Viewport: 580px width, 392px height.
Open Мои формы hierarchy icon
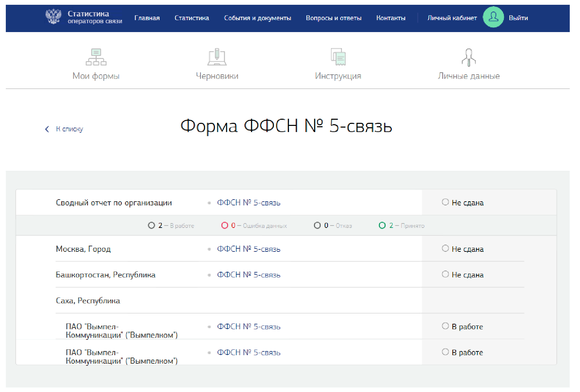click(96, 57)
